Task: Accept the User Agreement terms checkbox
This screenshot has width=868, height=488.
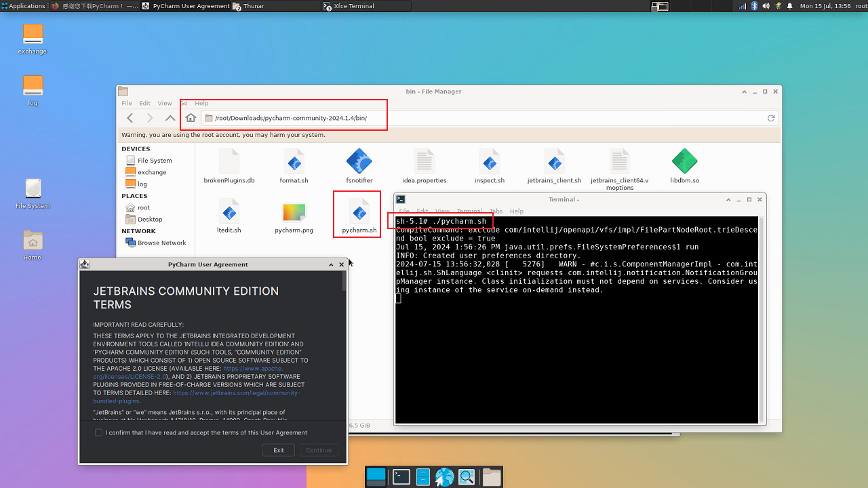Action: (x=99, y=432)
